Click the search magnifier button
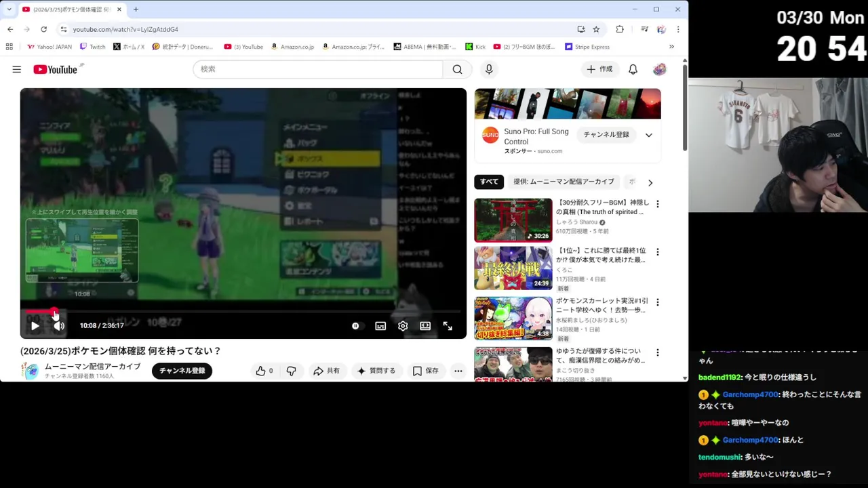The image size is (868, 488). pyautogui.click(x=457, y=69)
